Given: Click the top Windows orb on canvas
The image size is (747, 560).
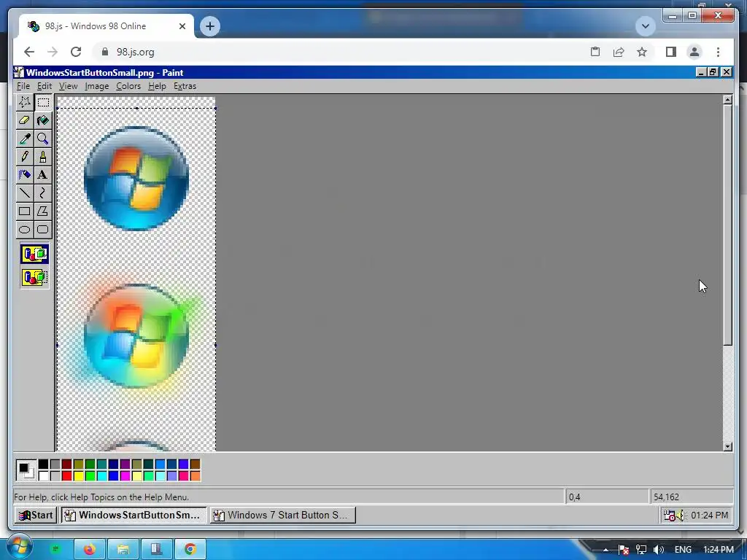Looking at the screenshot, I should [x=136, y=179].
